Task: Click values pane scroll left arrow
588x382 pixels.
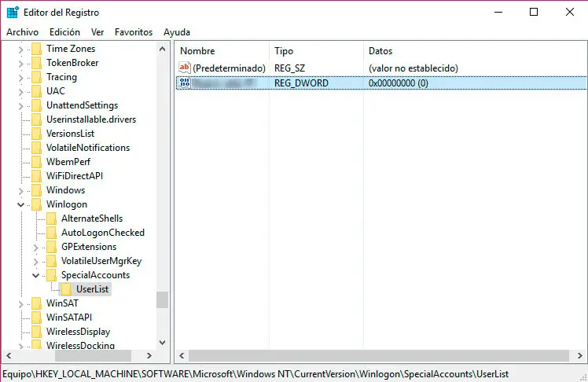Action: click(x=182, y=355)
